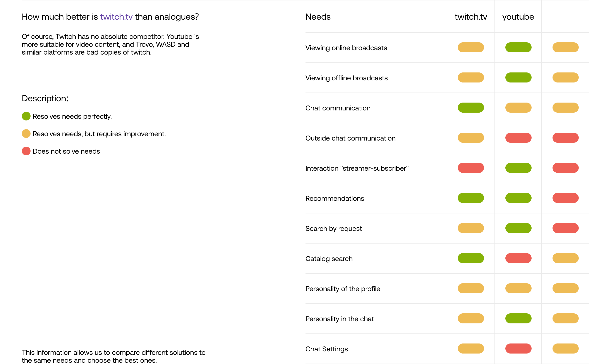This screenshot has height=364, width=611.
Task: Click the 'Recommendations' row label
Action: 335,198
